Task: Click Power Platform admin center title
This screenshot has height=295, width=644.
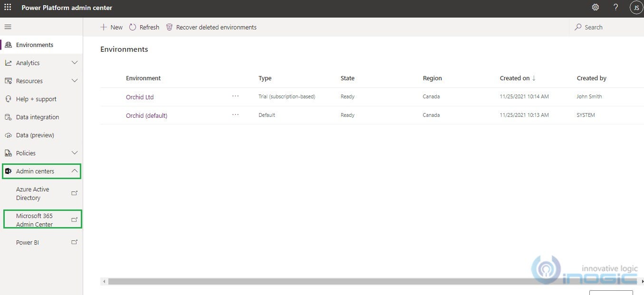Action: pos(67,8)
